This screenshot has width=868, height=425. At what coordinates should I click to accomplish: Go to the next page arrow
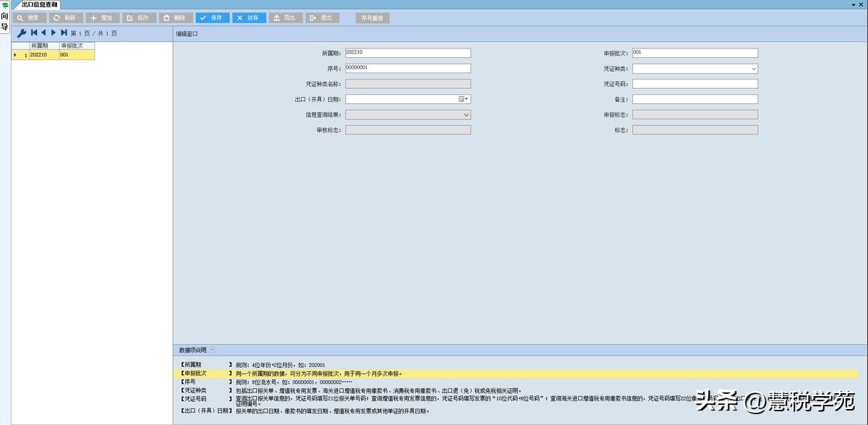coord(54,33)
